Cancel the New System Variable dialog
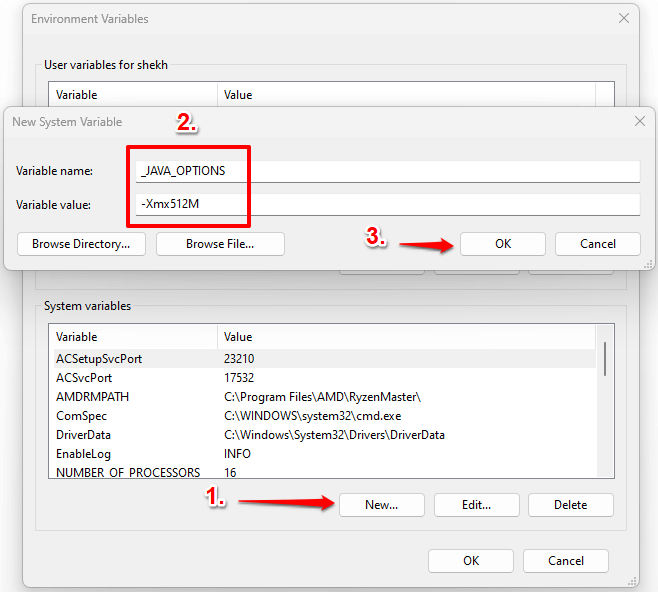 (x=598, y=244)
